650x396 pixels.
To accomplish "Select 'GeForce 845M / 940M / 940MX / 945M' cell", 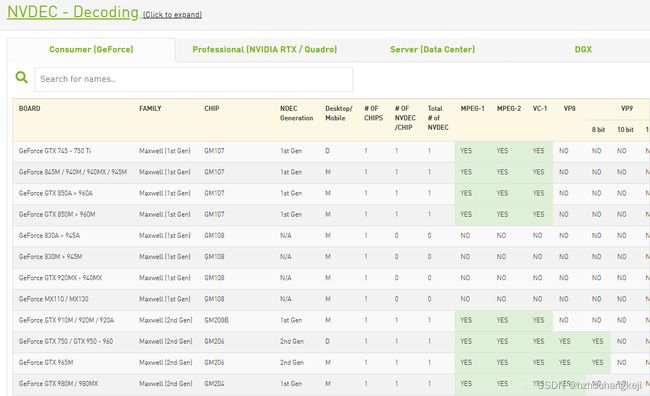I will click(73, 172).
